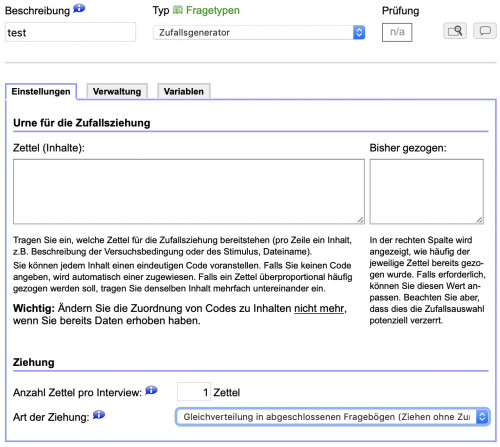Viewport: 500px width, 447px height.
Task: Open the Fragetypen book icon
Action: [x=178, y=10]
